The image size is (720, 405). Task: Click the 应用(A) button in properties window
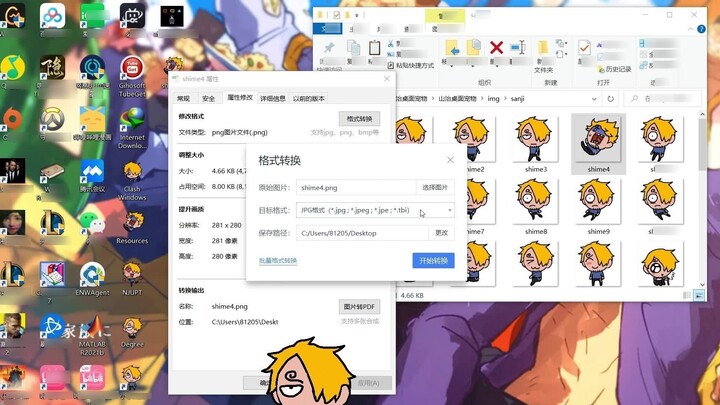[374, 382]
